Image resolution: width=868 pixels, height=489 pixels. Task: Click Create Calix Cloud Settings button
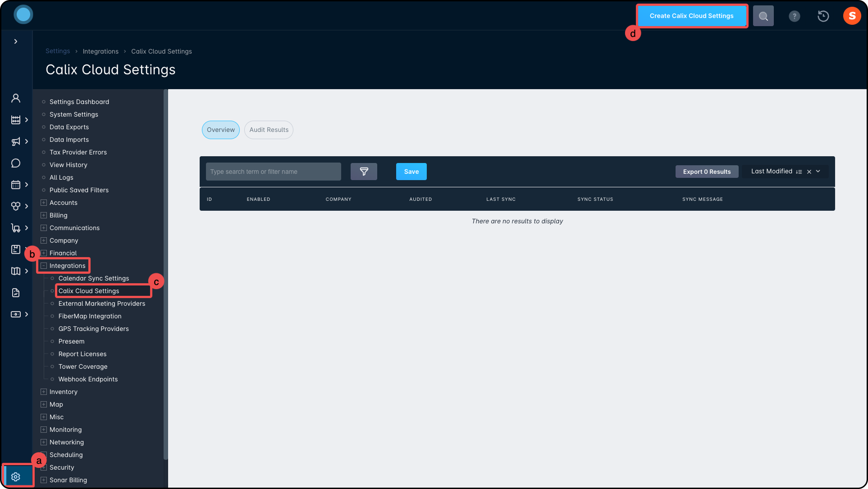click(x=692, y=16)
